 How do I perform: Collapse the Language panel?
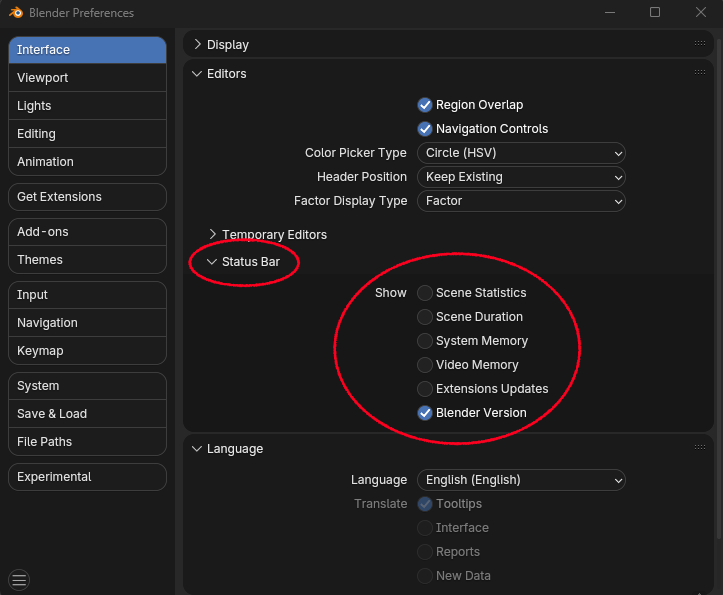(x=197, y=449)
